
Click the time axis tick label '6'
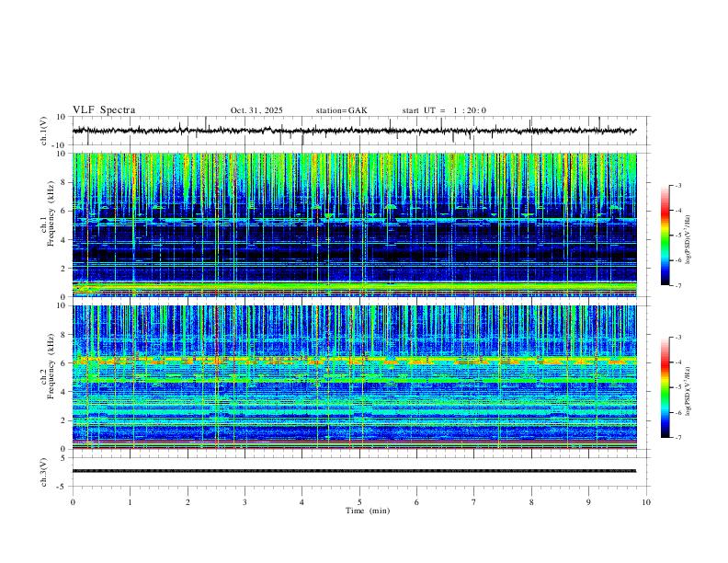click(417, 502)
